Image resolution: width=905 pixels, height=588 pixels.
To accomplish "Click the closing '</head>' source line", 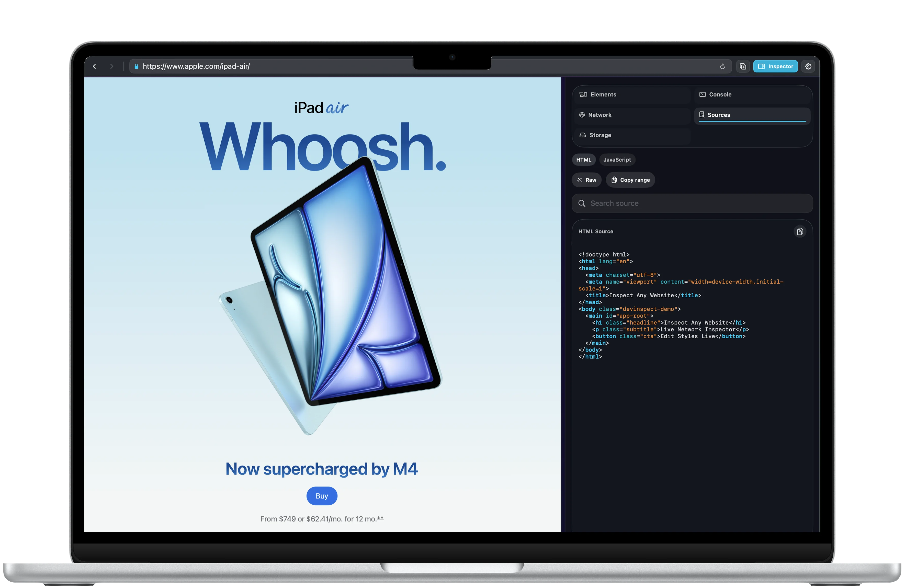I will 590,302.
